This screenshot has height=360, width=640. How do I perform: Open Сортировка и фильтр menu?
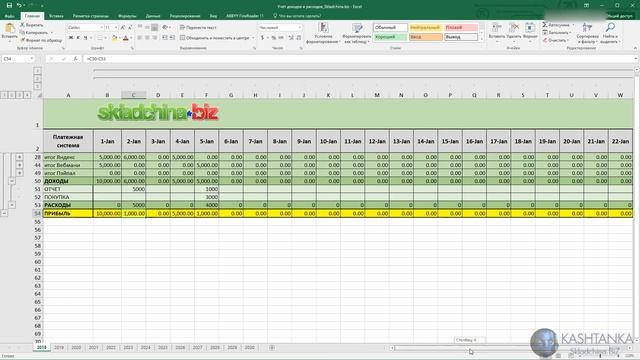coord(587,33)
